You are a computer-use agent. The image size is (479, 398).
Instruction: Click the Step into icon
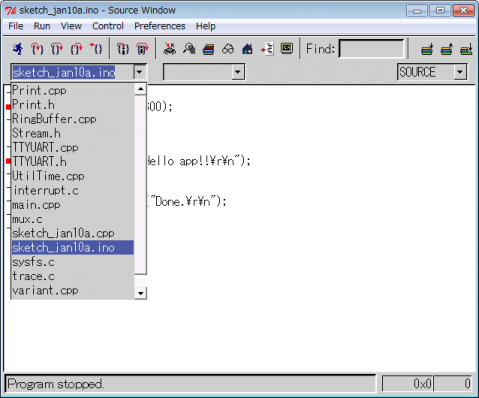(x=37, y=49)
